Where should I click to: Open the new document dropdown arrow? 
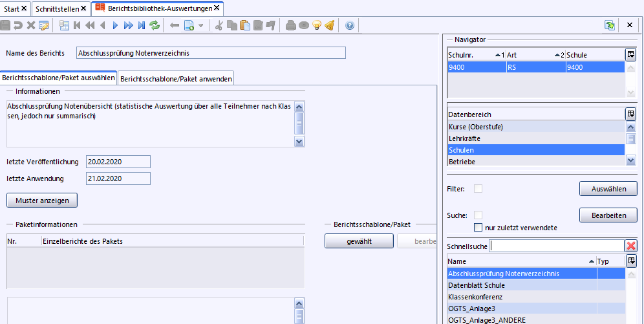coord(201,25)
